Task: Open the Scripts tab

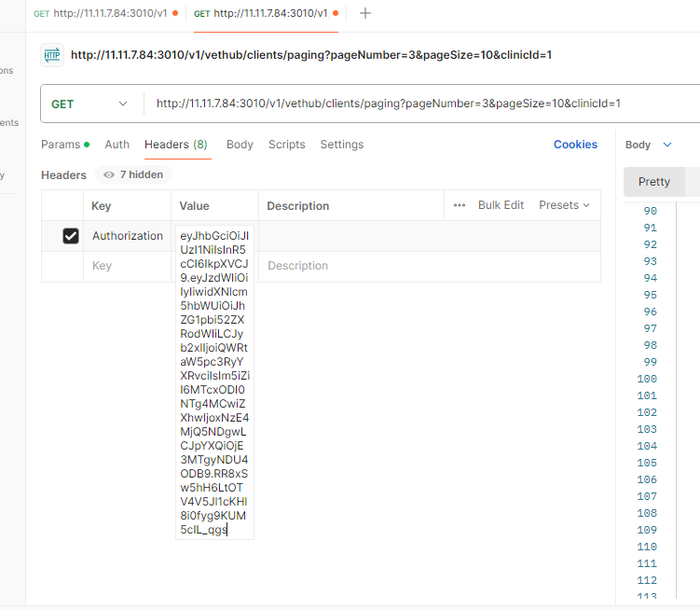Action: 286,145
